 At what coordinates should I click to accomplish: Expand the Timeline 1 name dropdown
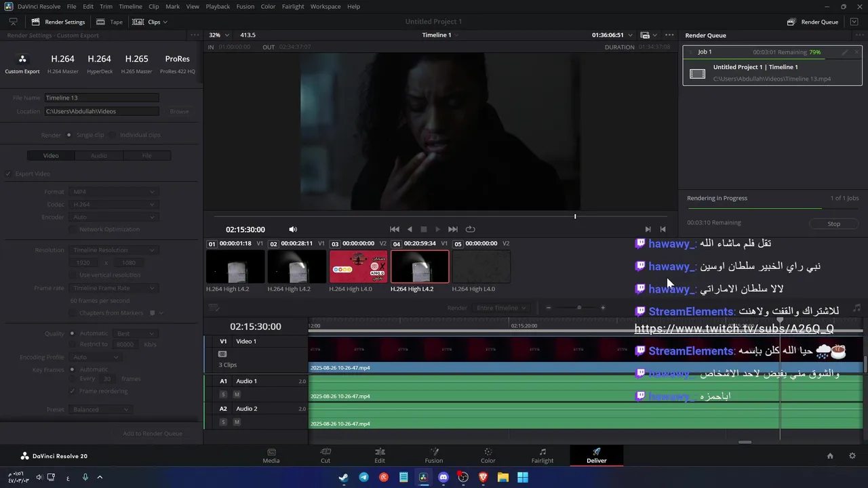[x=441, y=35]
